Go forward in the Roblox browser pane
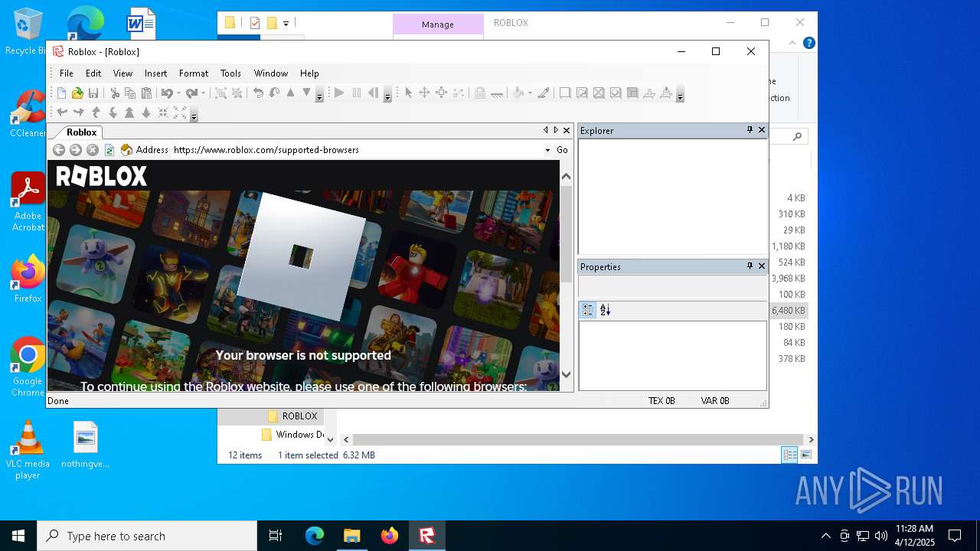 (x=76, y=150)
